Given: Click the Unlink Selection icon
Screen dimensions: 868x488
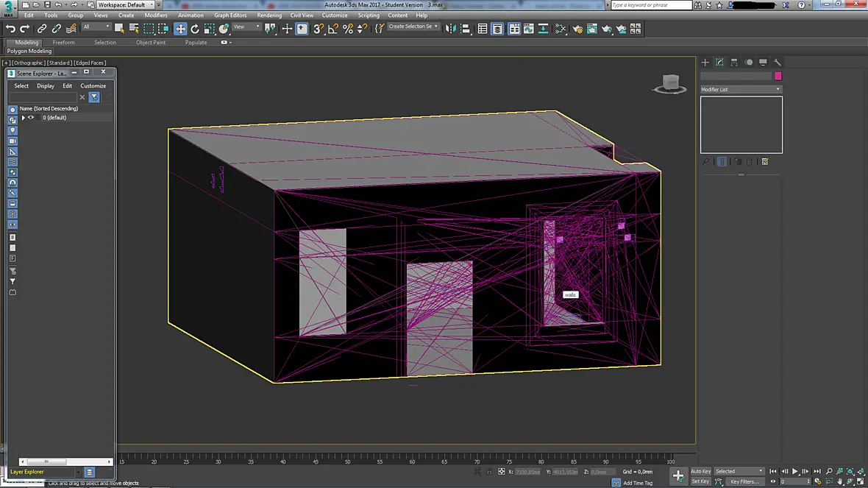Looking at the screenshot, I should click(x=57, y=28).
